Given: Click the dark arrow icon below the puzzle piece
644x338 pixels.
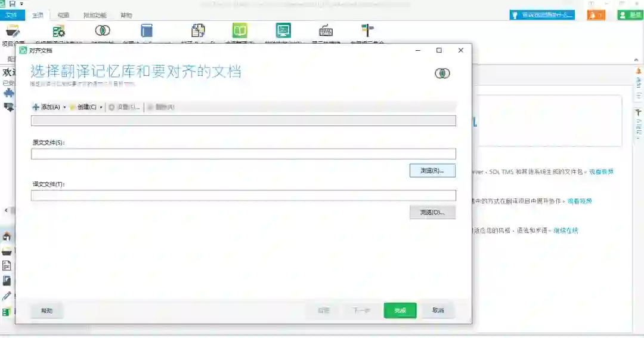Looking at the screenshot, I should point(8,107).
